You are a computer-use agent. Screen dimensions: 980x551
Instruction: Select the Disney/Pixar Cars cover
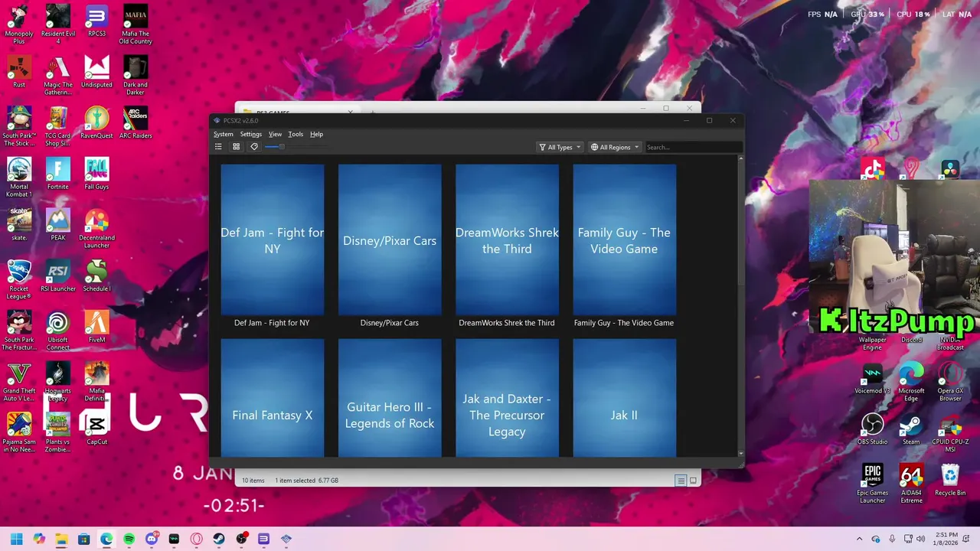390,240
